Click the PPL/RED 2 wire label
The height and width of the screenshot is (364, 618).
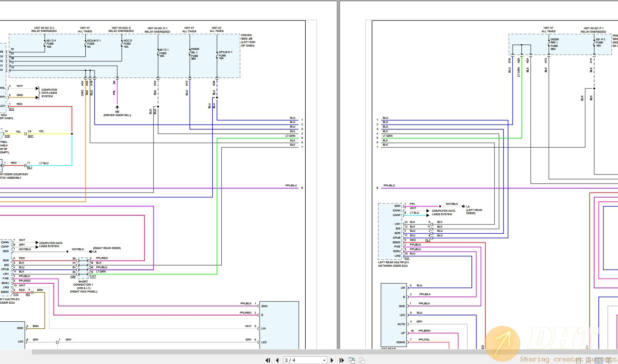click(246, 312)
